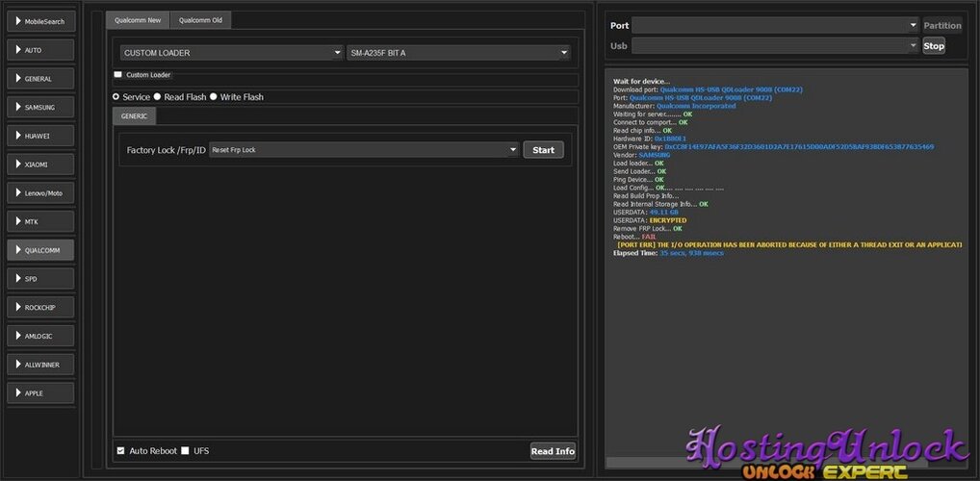
Task: Open the HUAWEI sidebar section
Action: tap(40, 136)
